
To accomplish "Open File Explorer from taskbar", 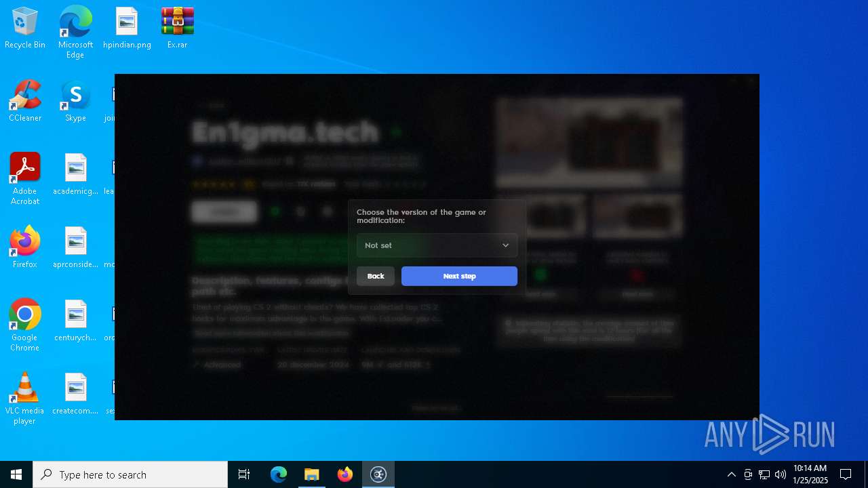I will click(312, 474).
